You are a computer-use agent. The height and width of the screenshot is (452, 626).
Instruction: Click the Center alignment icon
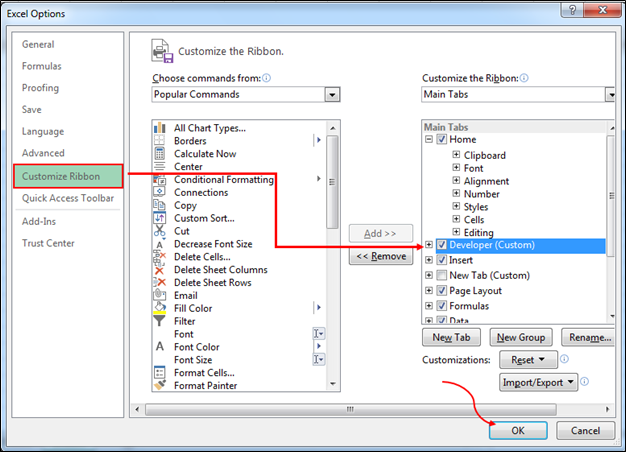159,167
